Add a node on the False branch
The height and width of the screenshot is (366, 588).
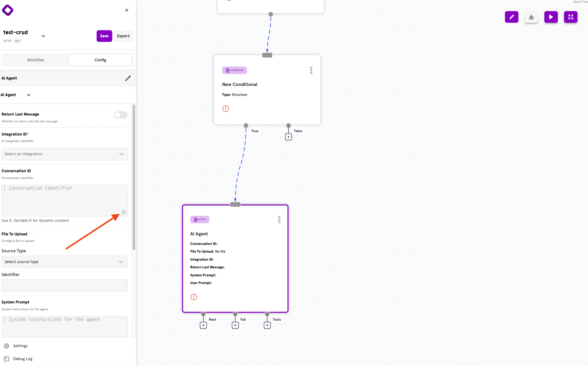tap(288, 137)
